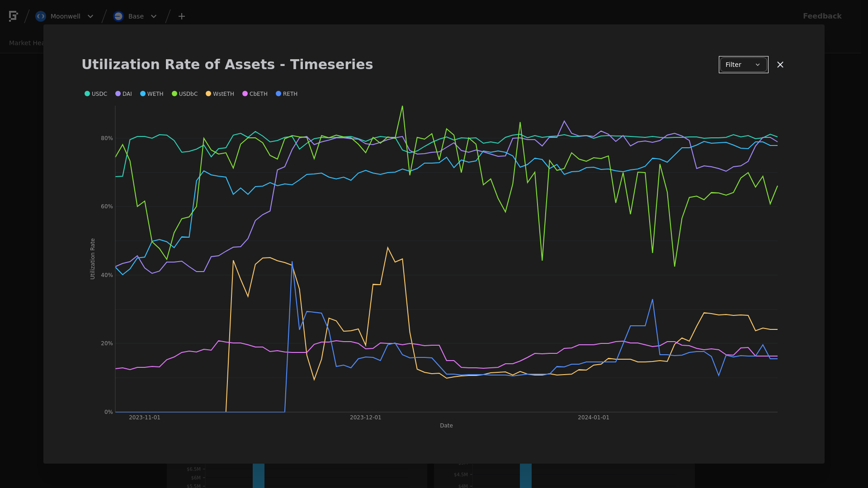Click the 2023-12-01 date axis label
The width and height of the screenshot is (868, 488).
[x=365, y=418]
